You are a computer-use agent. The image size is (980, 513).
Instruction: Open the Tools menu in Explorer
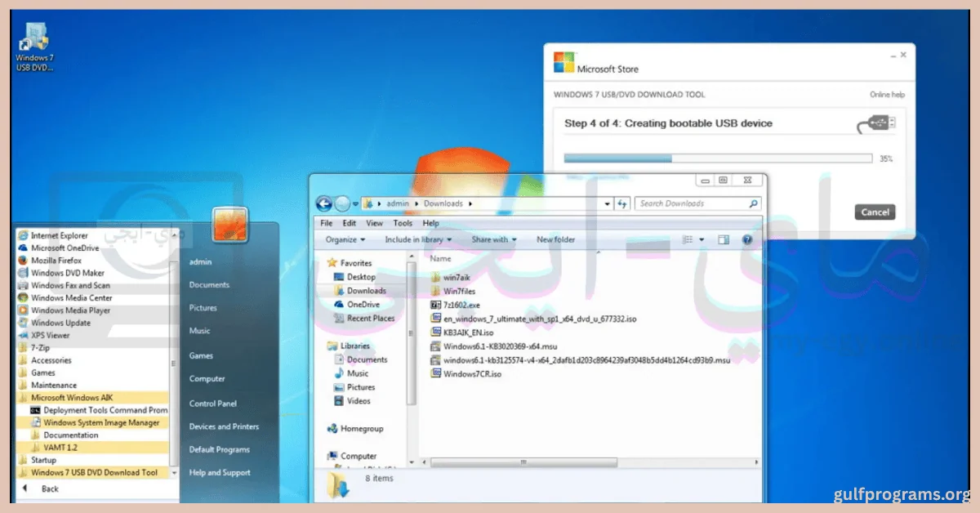(x=403, y=223)
